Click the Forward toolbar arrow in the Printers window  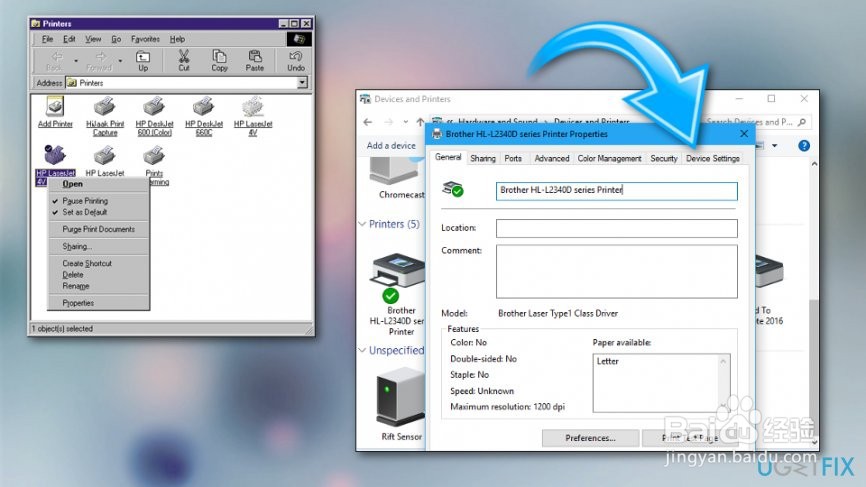tap(100, 61)
